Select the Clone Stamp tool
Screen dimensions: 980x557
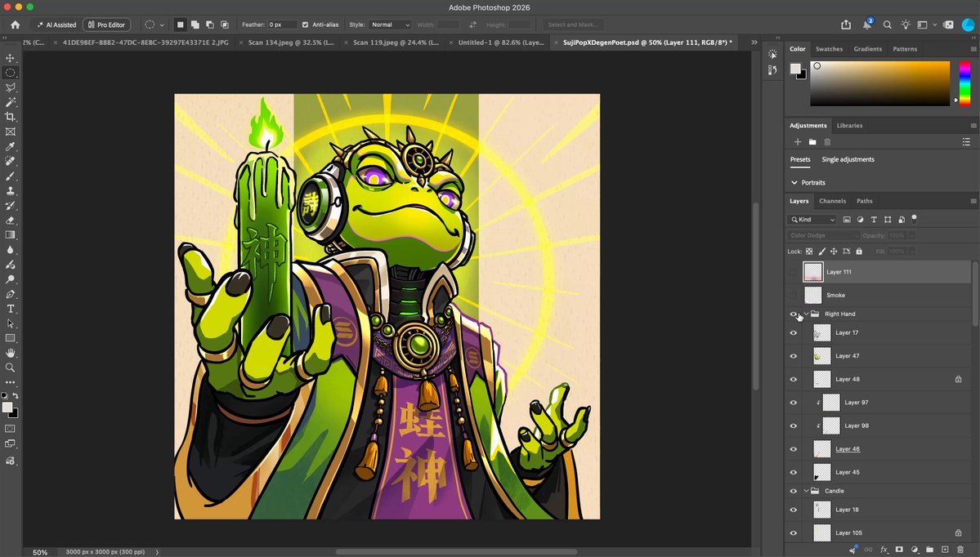click(10, 191)
